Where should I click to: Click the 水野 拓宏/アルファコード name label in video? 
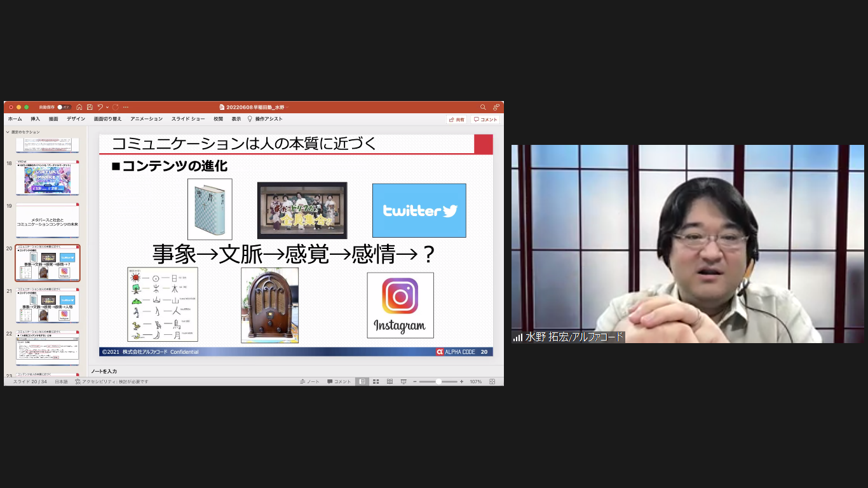pyautogui.click(x=574, y=337)
